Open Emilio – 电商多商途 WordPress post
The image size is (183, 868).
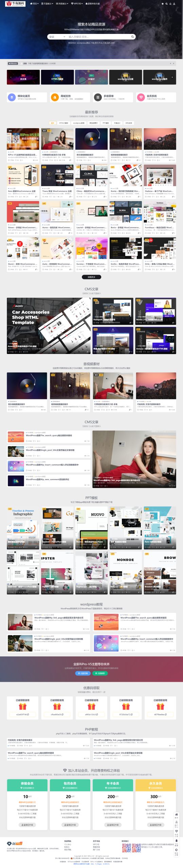pos(125,264)
